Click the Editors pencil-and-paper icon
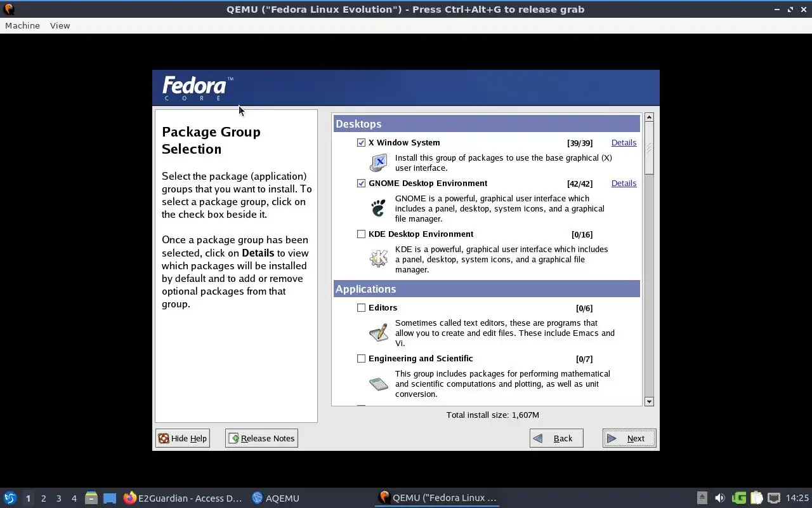Viewport: 812px width, 508px height. click(x=378, y=332)
